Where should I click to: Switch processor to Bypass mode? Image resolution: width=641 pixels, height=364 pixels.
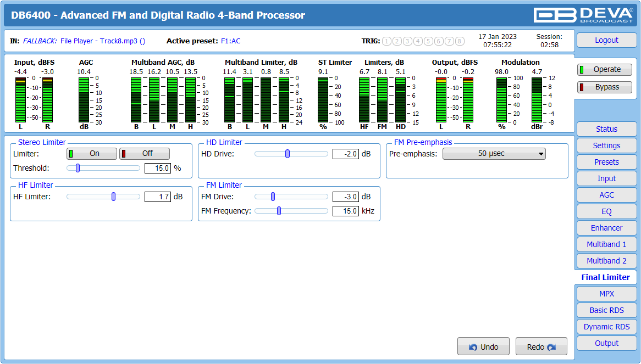[604, 87]
